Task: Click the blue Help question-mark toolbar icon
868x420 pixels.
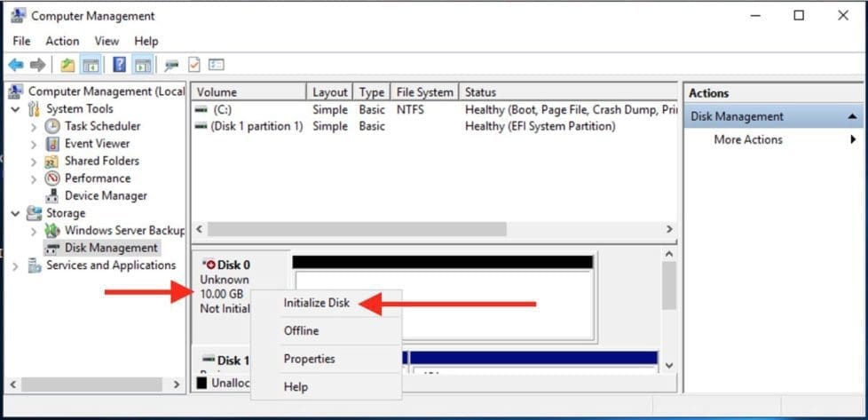Action: [119, 65]
